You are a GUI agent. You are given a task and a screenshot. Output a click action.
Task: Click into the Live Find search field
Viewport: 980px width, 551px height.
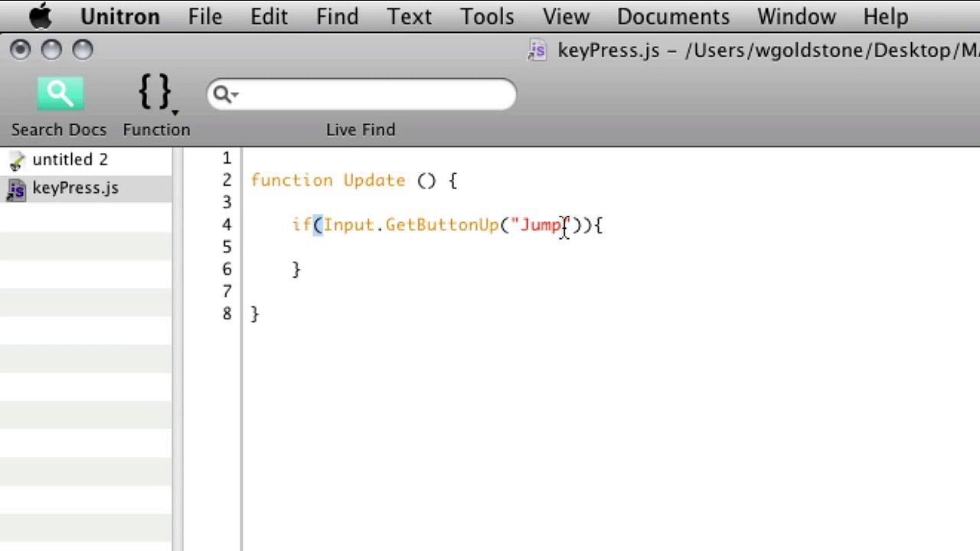tap(361, 94)
